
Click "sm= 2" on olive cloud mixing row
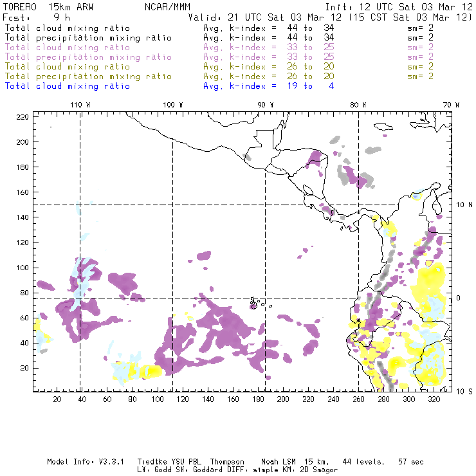pyautogui.click(x=420, y=67)
